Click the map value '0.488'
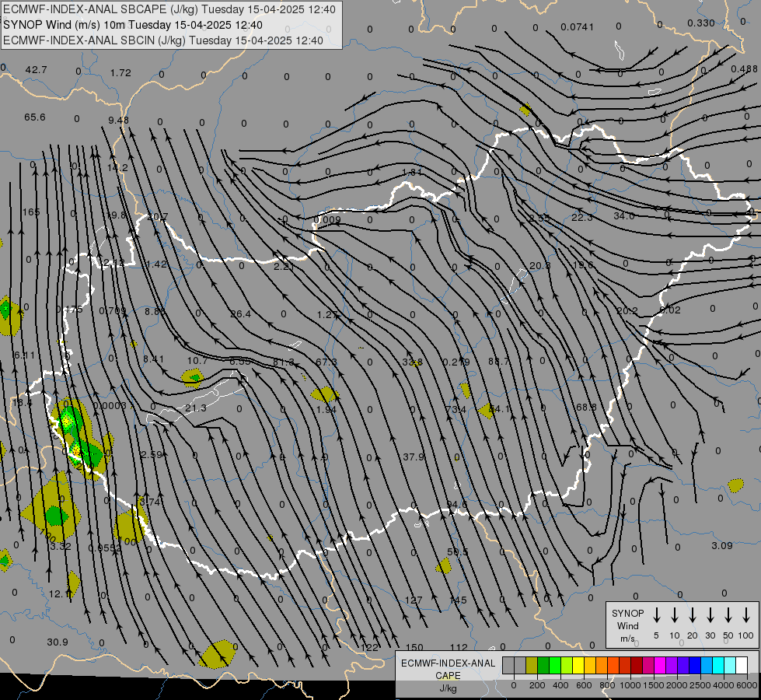 click(x=744, y=69)
